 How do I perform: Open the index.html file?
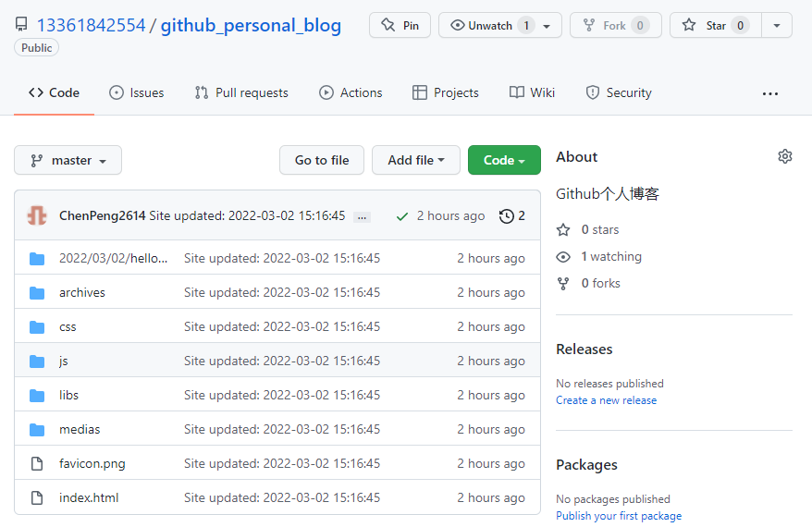point(89,497)
